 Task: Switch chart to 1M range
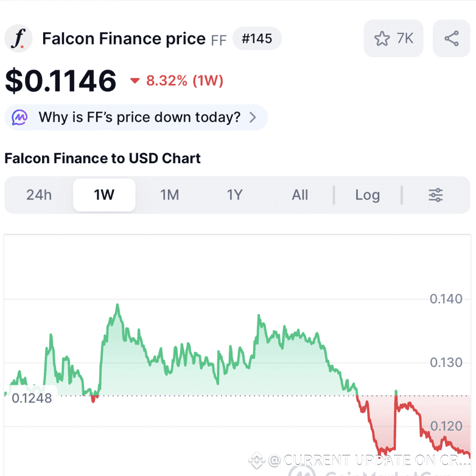coord(169,195)
